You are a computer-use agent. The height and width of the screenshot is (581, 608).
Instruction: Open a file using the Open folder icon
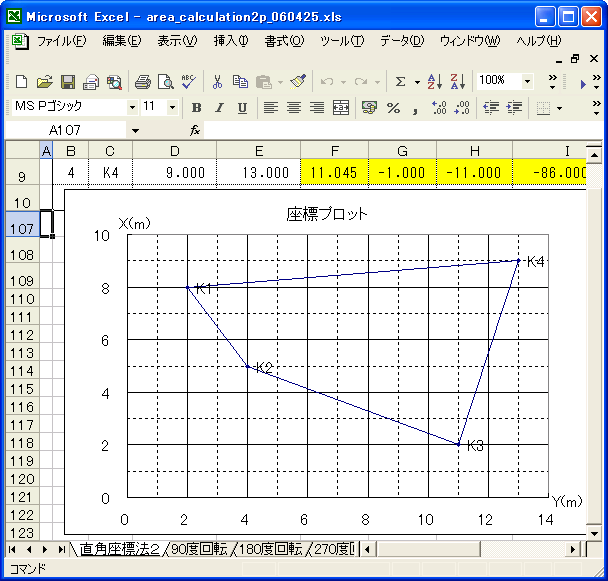point(44,82)
